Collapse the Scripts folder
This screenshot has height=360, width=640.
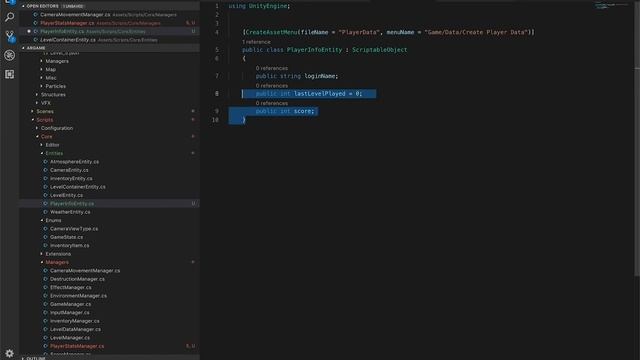(33, 120)
